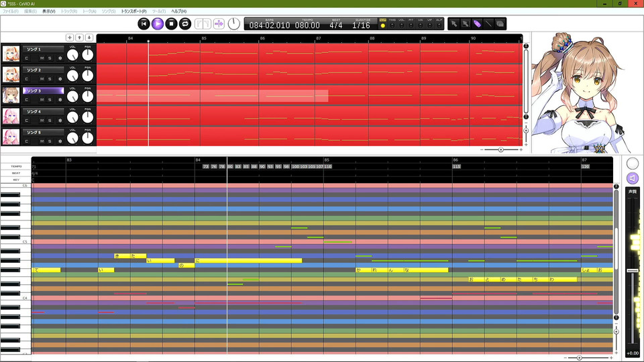Open the 編集 menu

[x=30, y=11]
